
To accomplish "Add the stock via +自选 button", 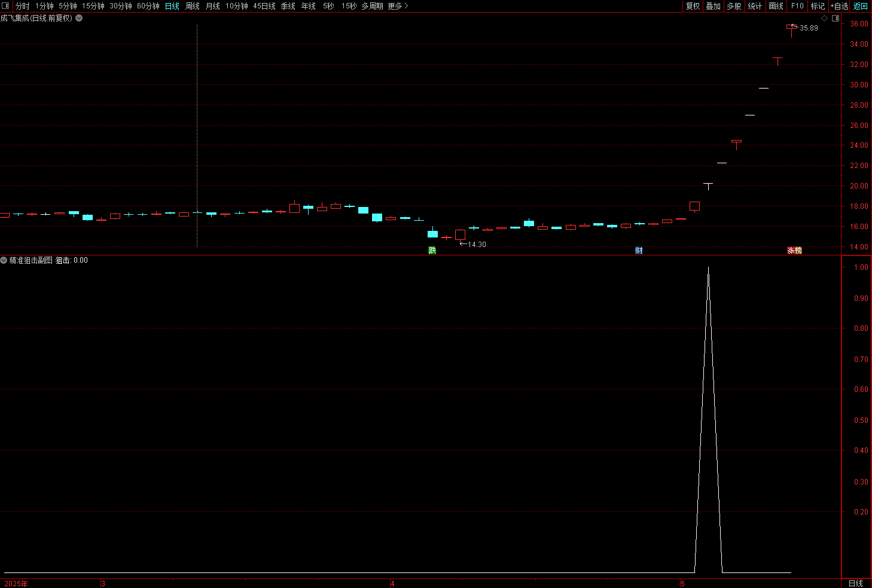I will pyautogui.click(x=840, y=6).
